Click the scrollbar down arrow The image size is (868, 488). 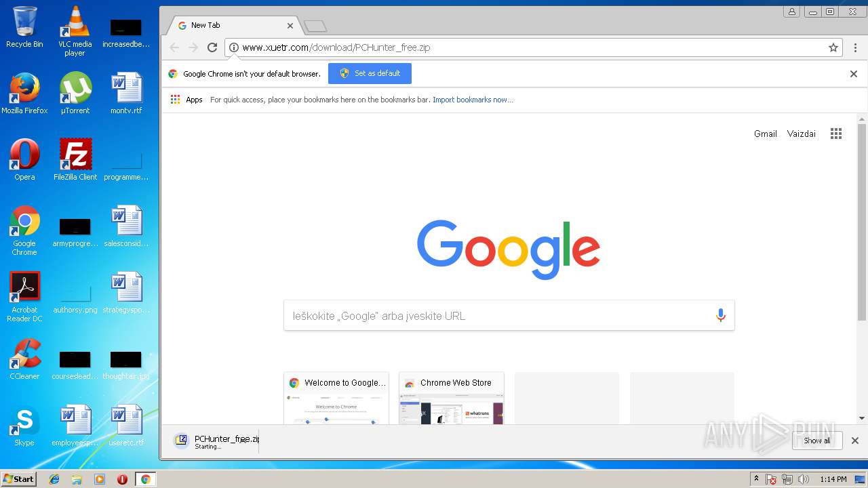[862, 418]
